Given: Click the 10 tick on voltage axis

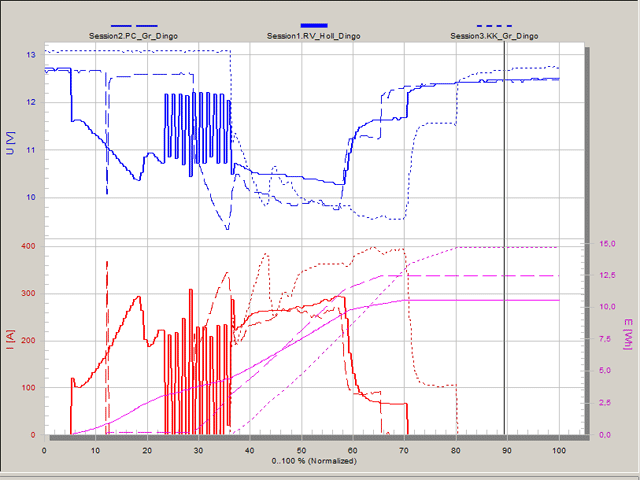Looking at the screenshot, I should click(x=32, y=198).
